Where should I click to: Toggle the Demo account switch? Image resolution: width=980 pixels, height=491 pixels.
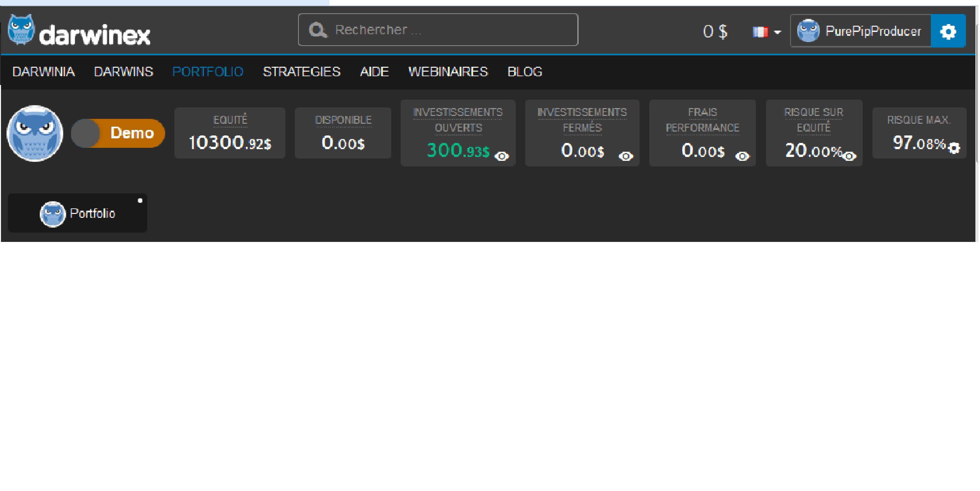(x=118, y=133)
